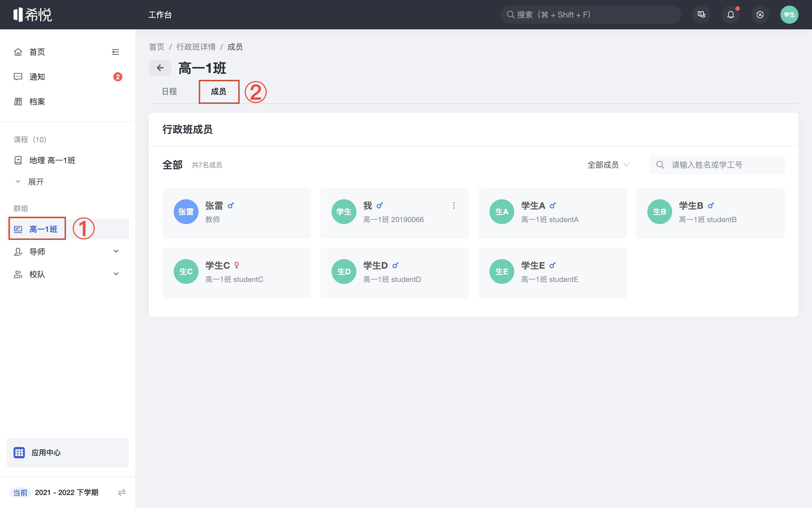
Task: Click 首页 breadcrumb link
Action: coord(157,47)
